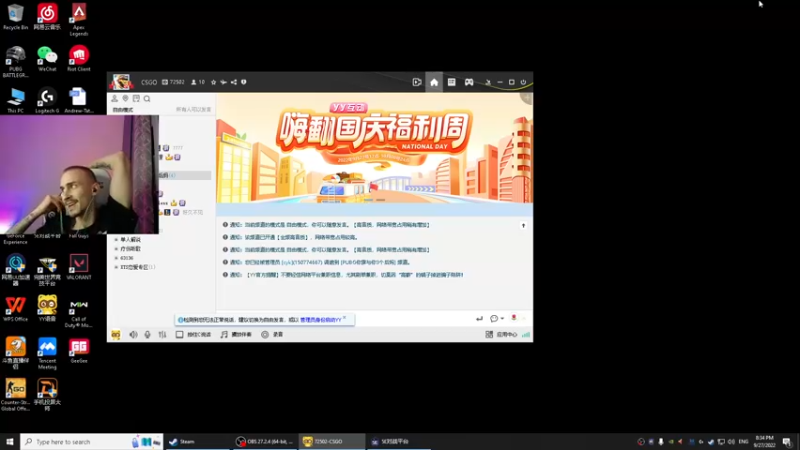Open the bulletin board icon above channel list
This screenshot has height=450, width=800.
pyautogui.click(x=136, y=98)
